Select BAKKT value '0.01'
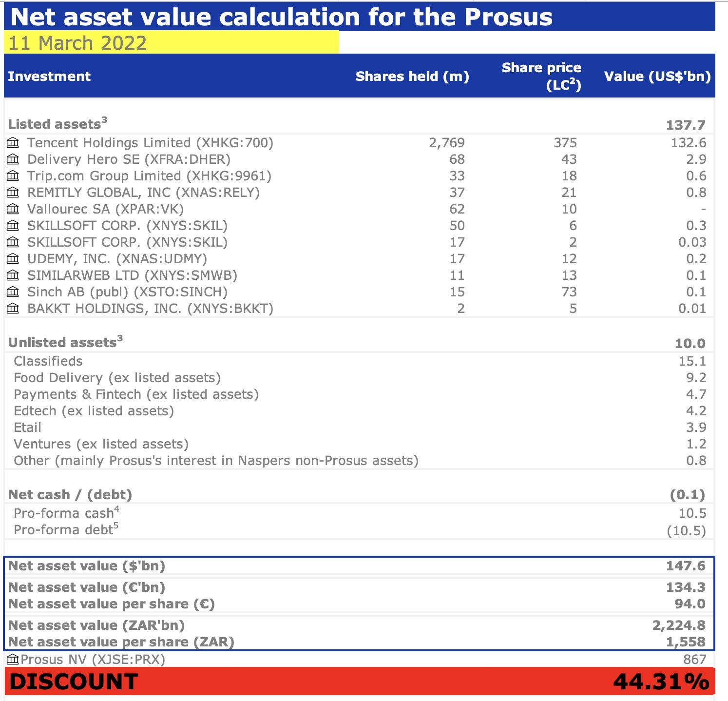The height and width of the screenshot is (701, 728). 692,309
